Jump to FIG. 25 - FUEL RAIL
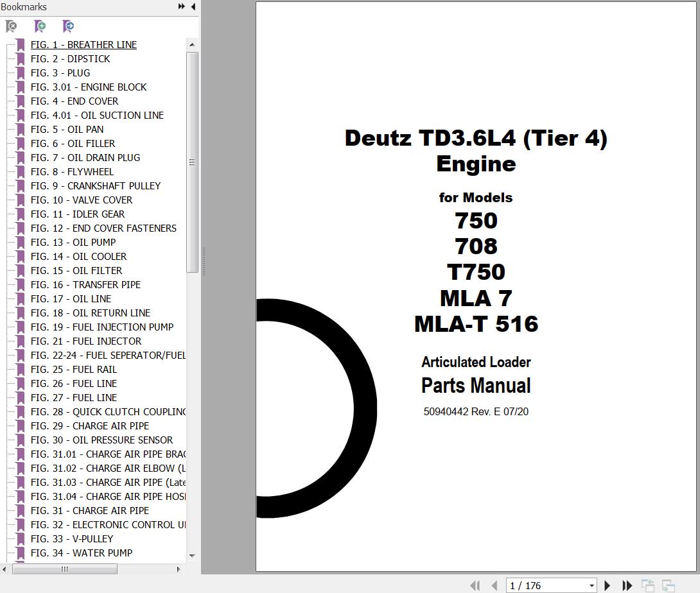Image resolution: width=700 pixels, height=593 pixels. point(74,370)
